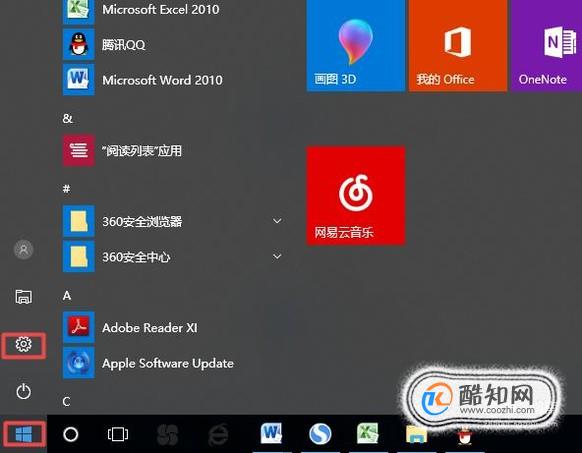Click the Power button icon
Screen dimensions: 582x453
pos(23,391)
